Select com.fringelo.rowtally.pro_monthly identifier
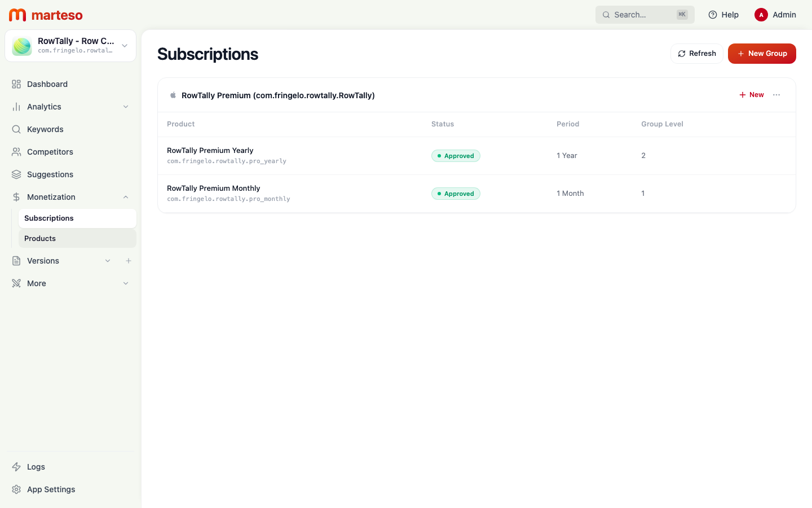812x508 pixels. [x=228, y=199]
